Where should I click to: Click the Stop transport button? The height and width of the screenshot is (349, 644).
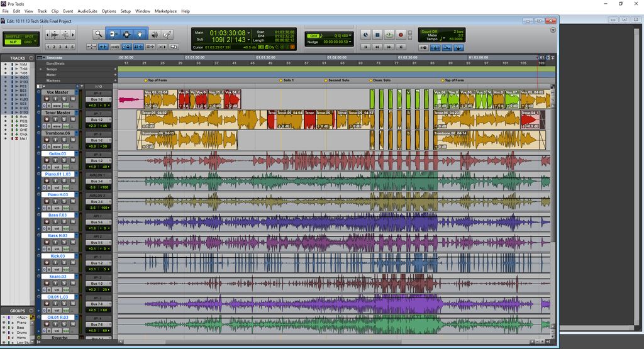377,35
